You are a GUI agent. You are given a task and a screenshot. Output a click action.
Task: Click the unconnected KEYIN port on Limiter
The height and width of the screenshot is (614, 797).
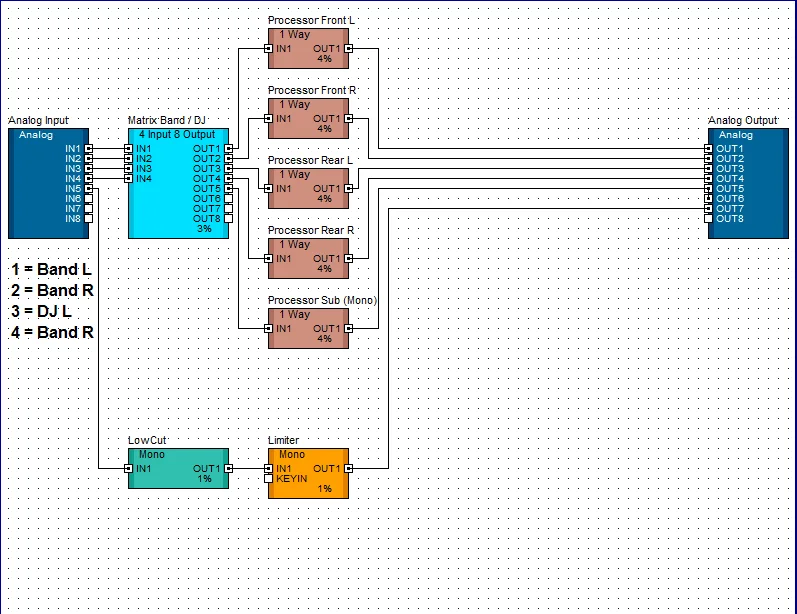point(269,479)
